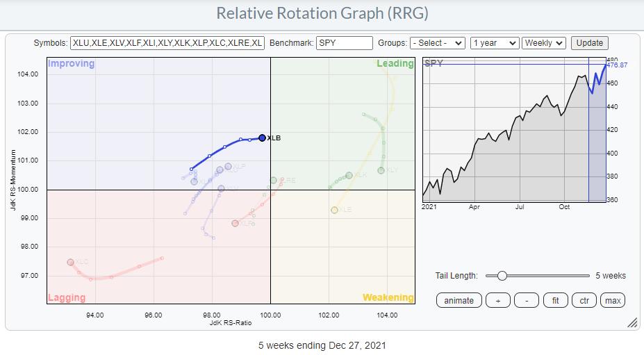
Task: Start the animate playback button
Action: (x=459, y=300)
